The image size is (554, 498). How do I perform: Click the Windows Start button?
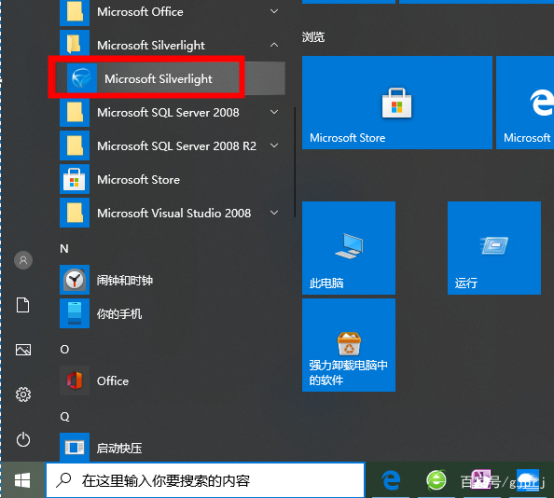[23, 480]
